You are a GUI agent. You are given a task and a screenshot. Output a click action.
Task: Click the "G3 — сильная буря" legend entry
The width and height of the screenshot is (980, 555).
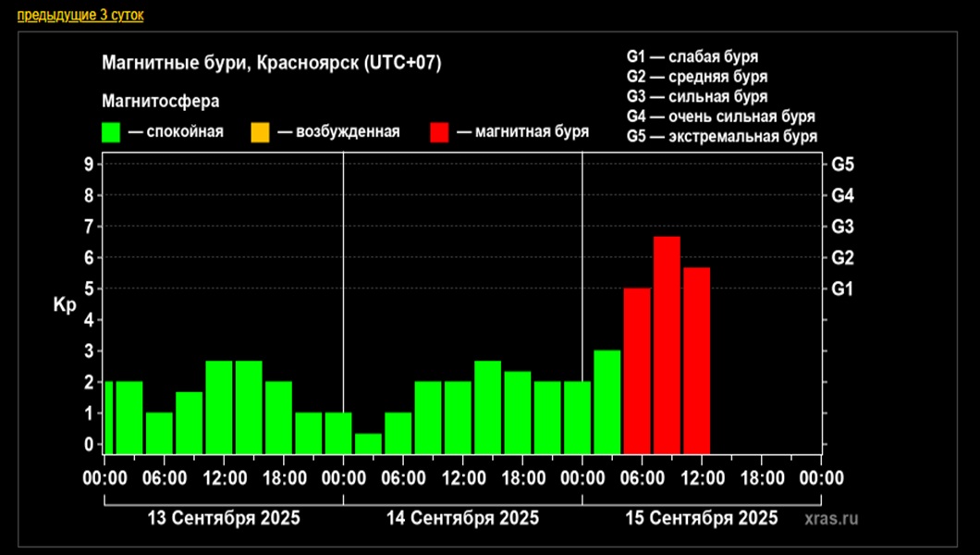coord(696,96)
